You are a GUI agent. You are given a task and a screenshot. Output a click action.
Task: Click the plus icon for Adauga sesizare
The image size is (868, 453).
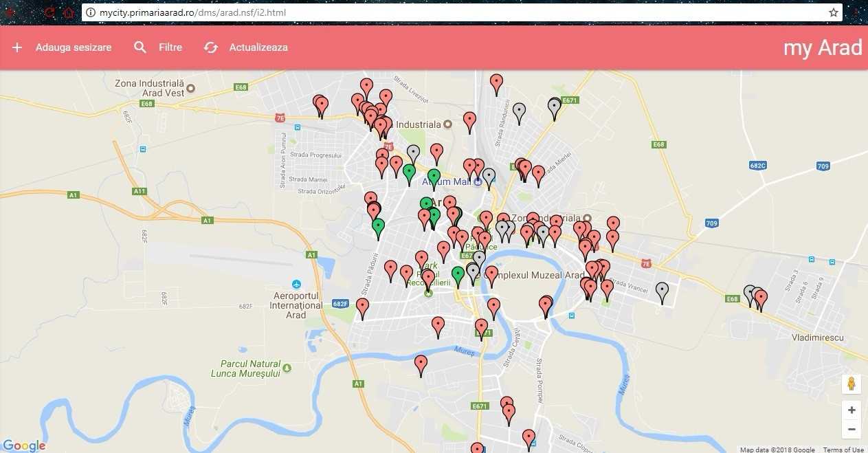click(x=17, y=47)
